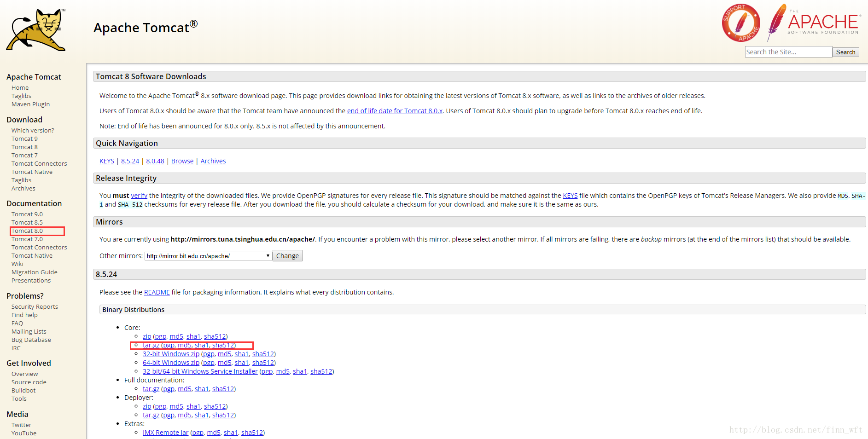Click the verify link in Release Integrity
868x439 pixels.
click(139, 196)
